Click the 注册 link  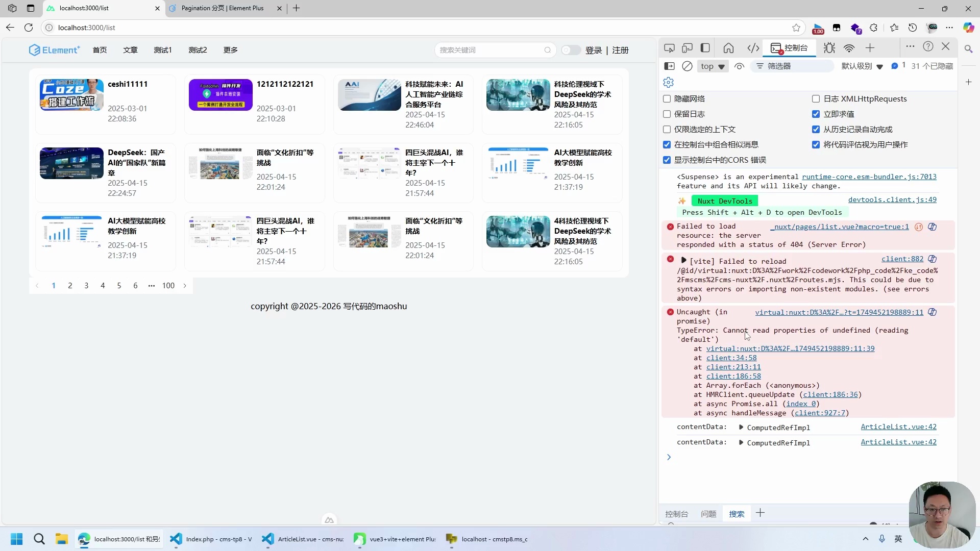(621, 50)
